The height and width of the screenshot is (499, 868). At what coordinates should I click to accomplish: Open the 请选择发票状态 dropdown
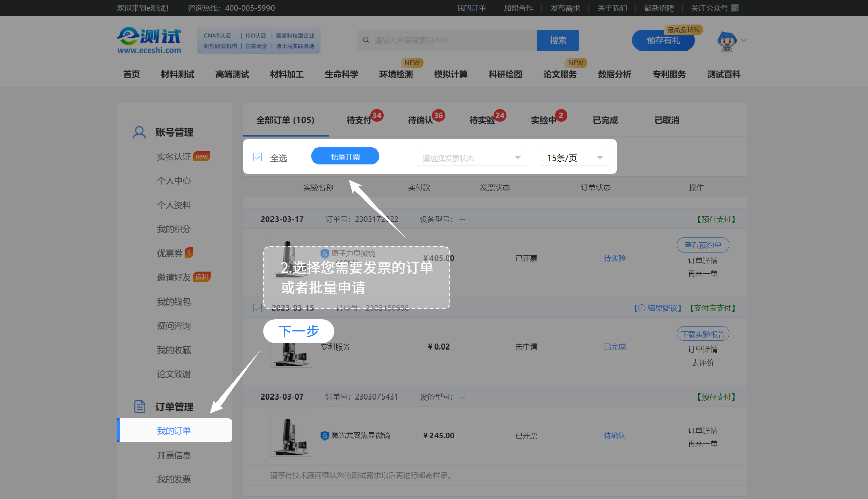(471, 158)
